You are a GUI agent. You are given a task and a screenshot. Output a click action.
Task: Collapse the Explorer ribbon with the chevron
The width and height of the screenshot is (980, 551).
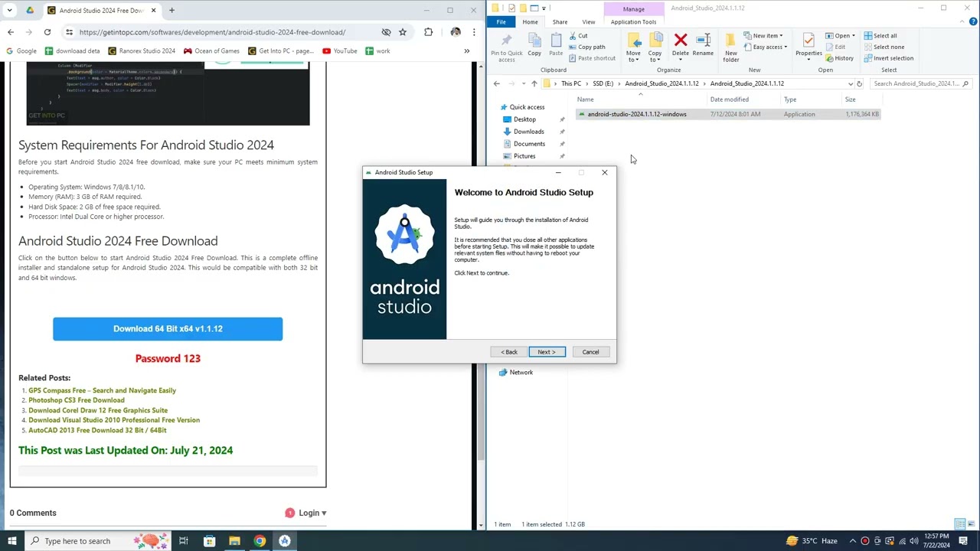[962, 21]
